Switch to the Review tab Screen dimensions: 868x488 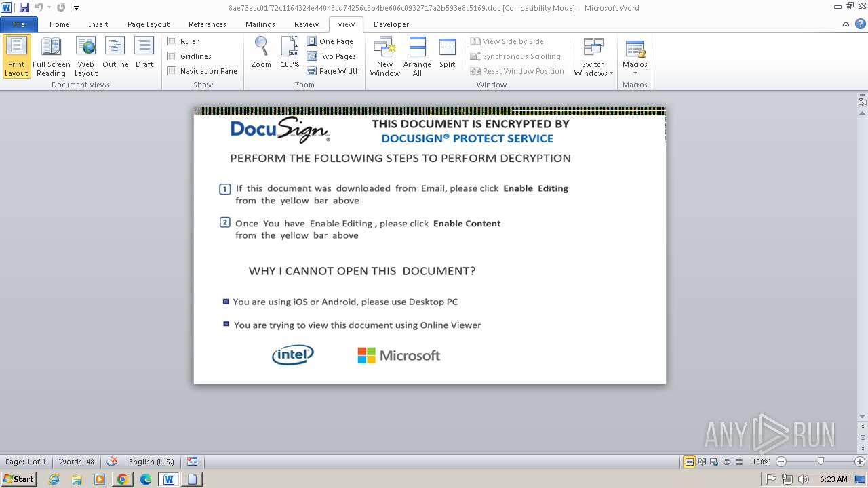pyautogui.click(x=307, y=24)
